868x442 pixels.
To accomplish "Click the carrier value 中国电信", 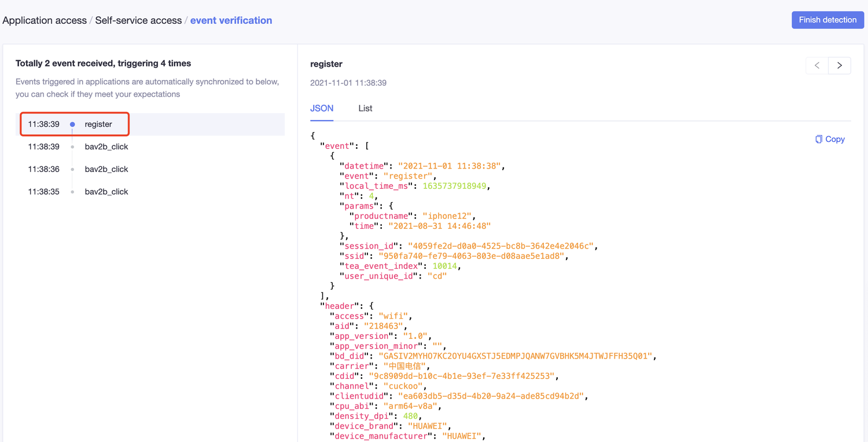I will coord(405,366).
